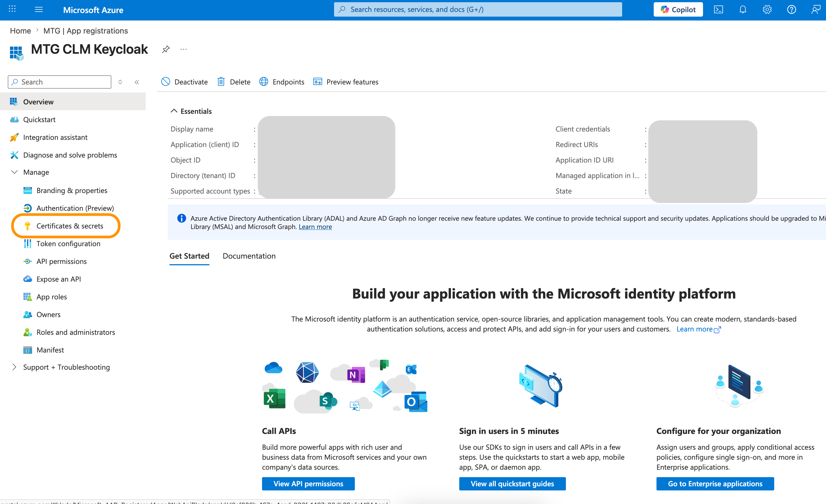Screen dimensions: 826x504
Task: Click the Application (client) ID label
Action: [204, 145]
